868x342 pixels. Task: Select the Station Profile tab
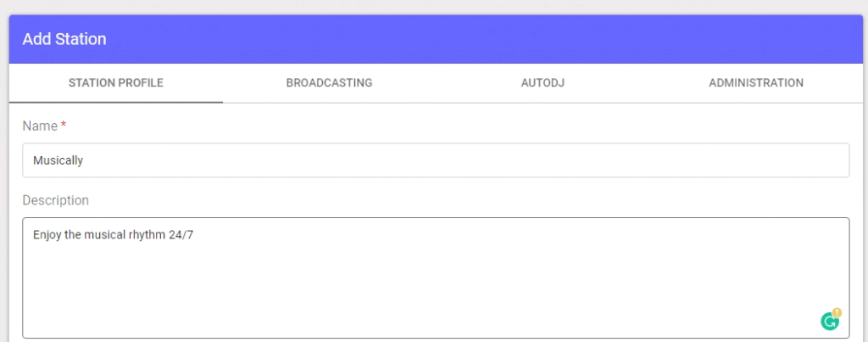click(115, 83)
